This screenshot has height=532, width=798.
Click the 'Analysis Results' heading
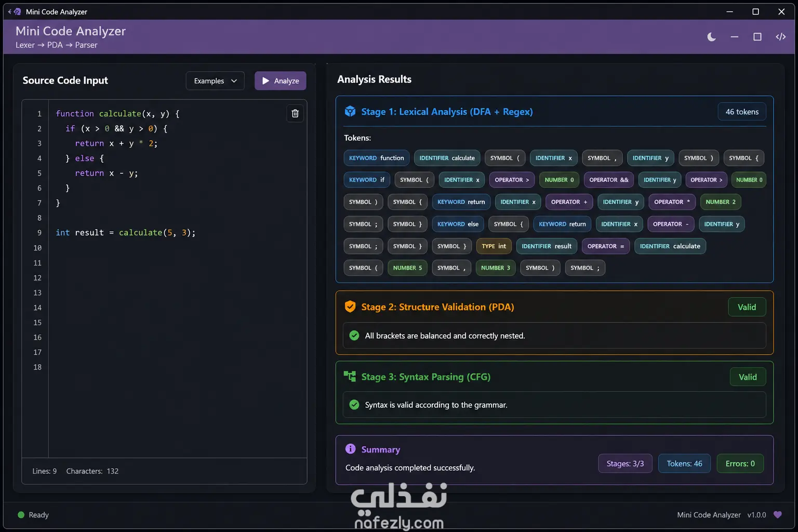click(374, 79)
